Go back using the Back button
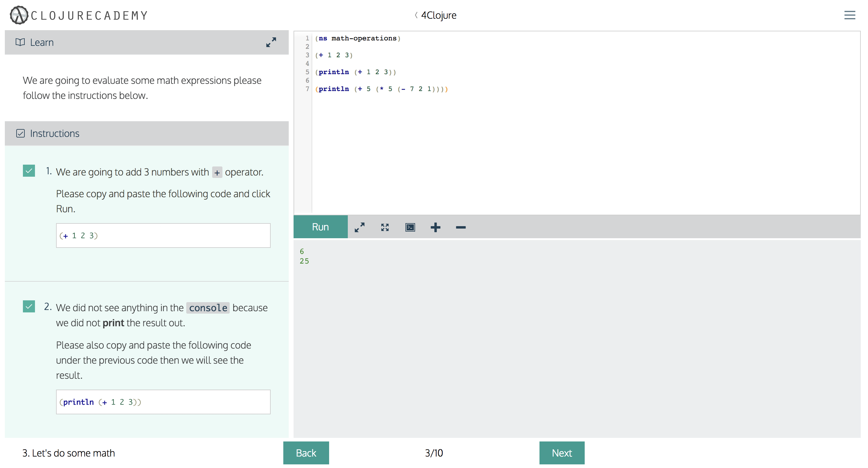Image resolution: width=868 pixels, height=468 pixels. click(x=306, y=453)
